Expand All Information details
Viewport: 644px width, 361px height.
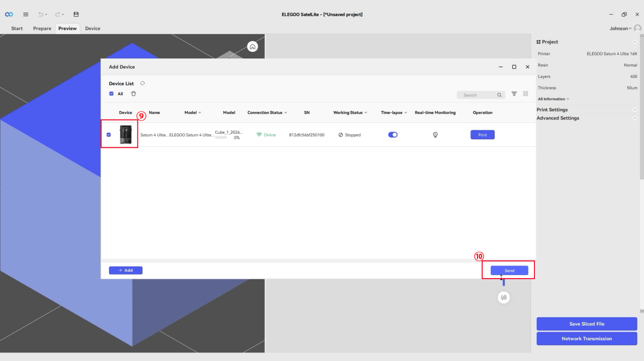(553, 99)
